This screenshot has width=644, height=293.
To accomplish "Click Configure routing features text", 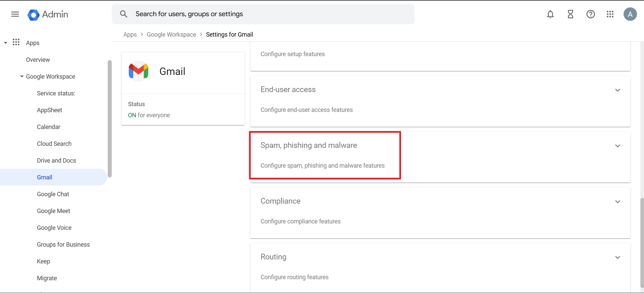I will tap(295, 277).
